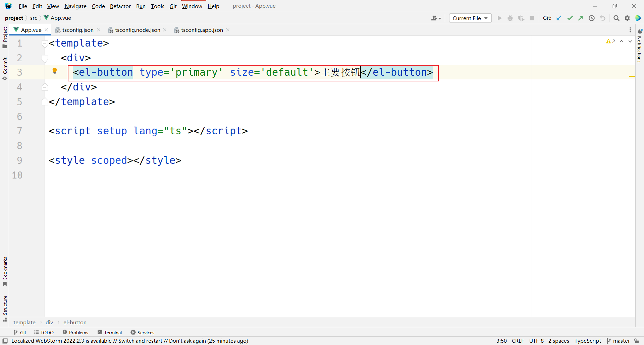
Task: Open the Notifications tool window
Action: click(x=639, y=46)
